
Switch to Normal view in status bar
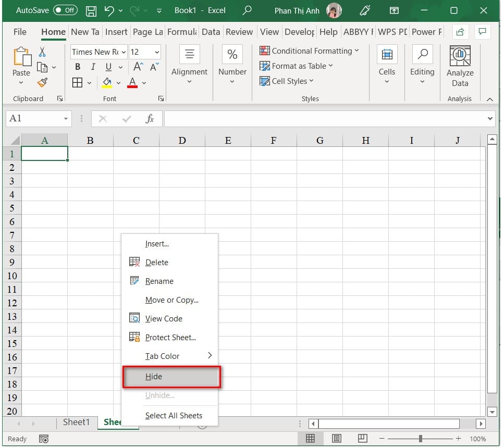(310, 439)
